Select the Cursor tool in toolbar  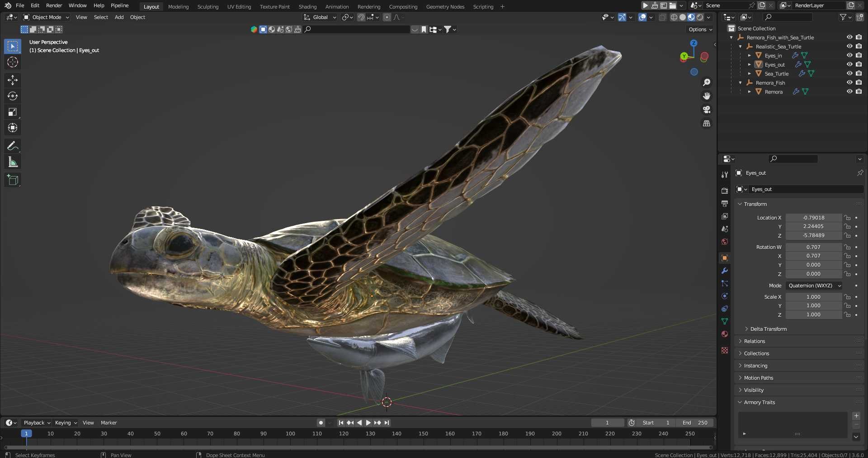pyautogui.click(x=13, y=62)
